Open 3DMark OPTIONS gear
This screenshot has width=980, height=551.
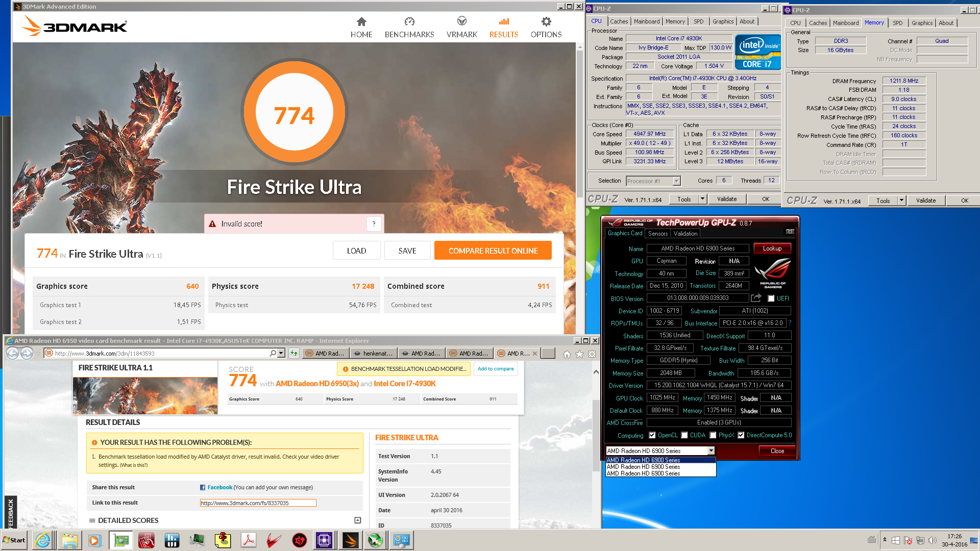(x=546, y=28)
